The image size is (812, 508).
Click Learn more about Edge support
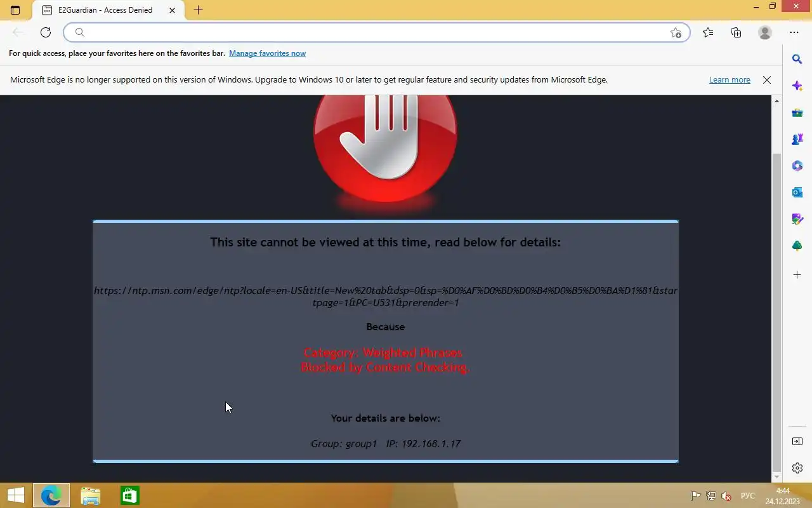[730, 80]
